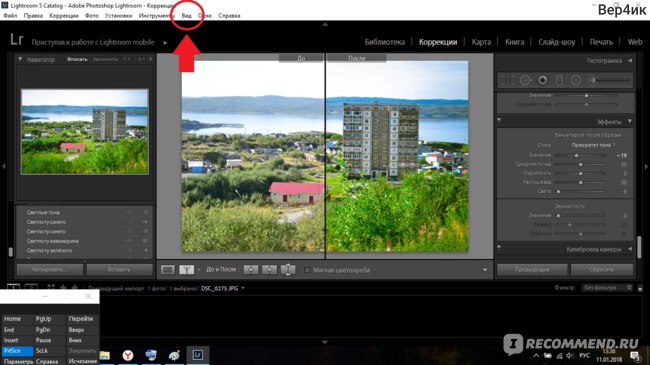Open the toolbar options dropdown arrow

[485, 270]
